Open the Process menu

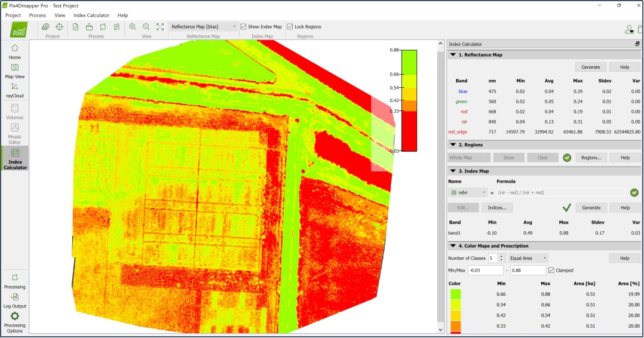click(x=37, y=15)
